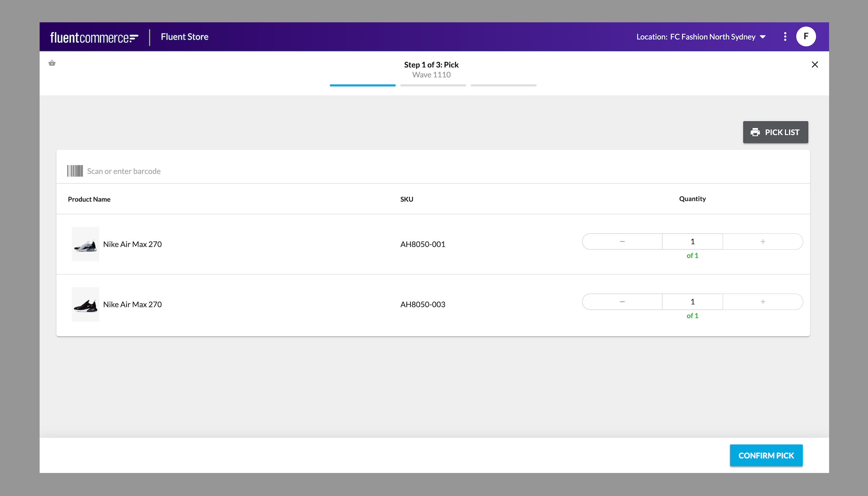Increase quantity for SKU AH8050-001

click(x=762, y=242)
